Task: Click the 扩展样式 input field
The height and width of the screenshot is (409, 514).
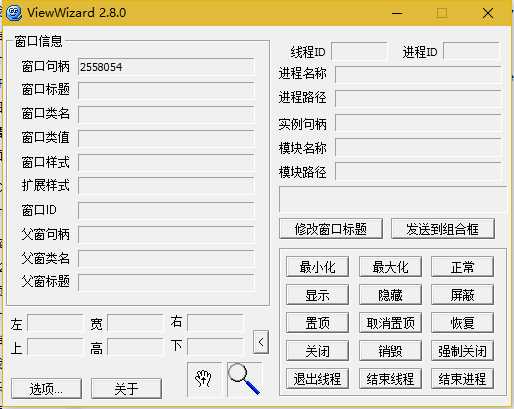Action: pyautogui.click(x=166, y=186)
